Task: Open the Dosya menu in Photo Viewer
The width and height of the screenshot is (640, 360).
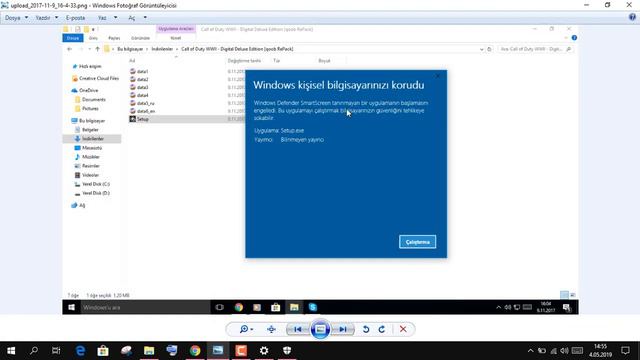Action: (x=13, y=18)
